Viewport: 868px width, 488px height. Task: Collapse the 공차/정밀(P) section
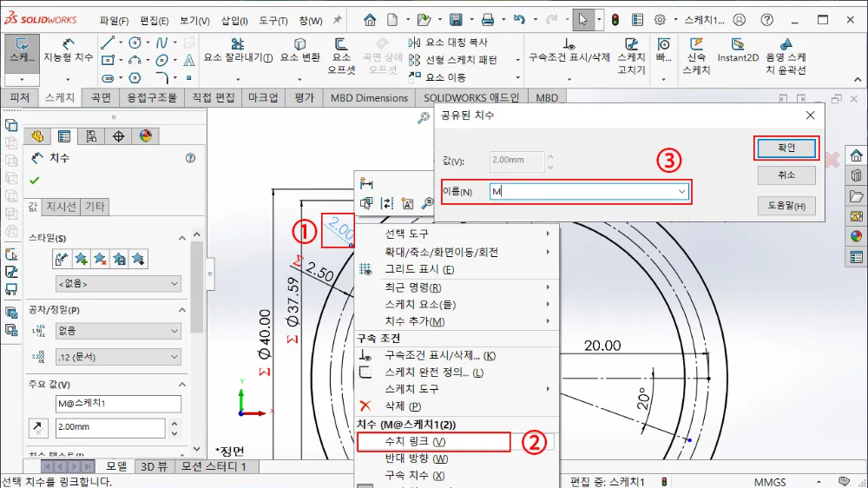coord(182,310)
